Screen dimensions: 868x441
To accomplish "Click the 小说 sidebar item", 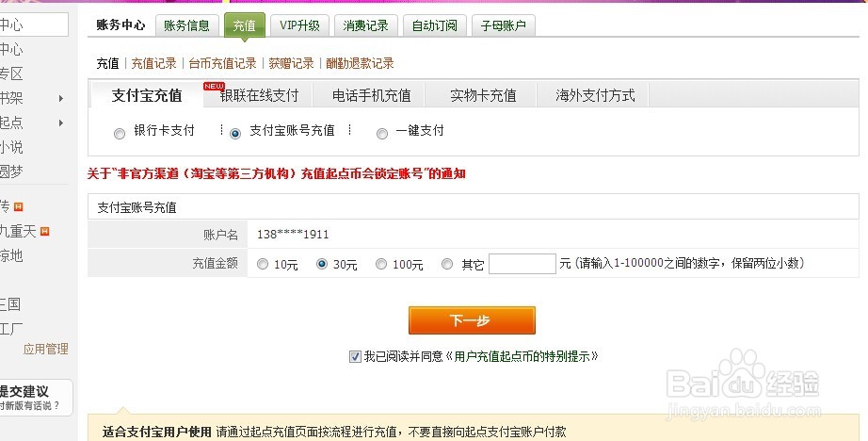I will (x=11, y=147).
